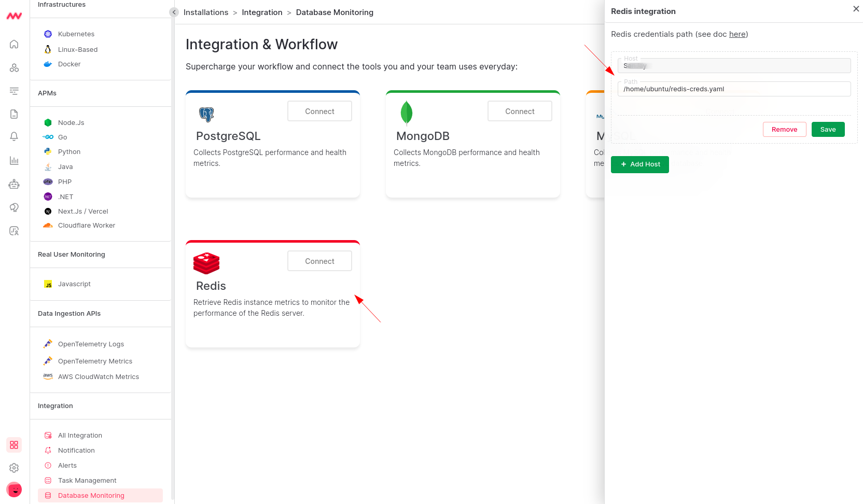Open the Redis docs 'here' link
This screenshot has width=863, height=504.
click(x=737, y=34)
